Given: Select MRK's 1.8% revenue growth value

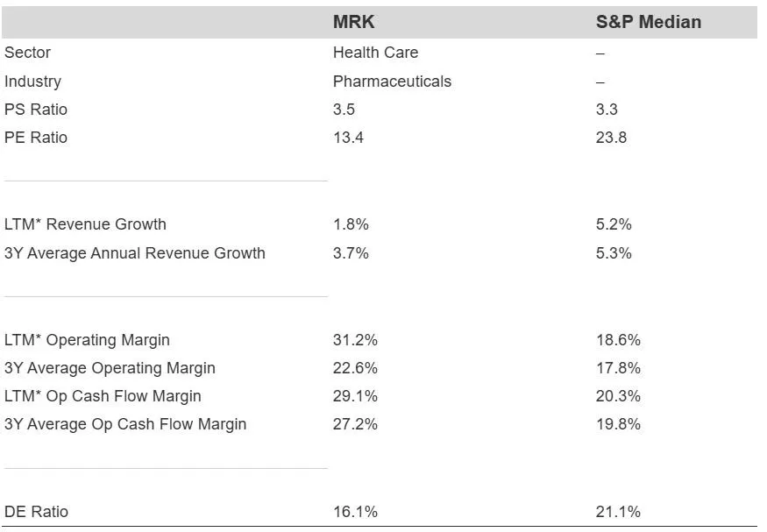Looking at the screenshot, I should (x=351, y=224).
